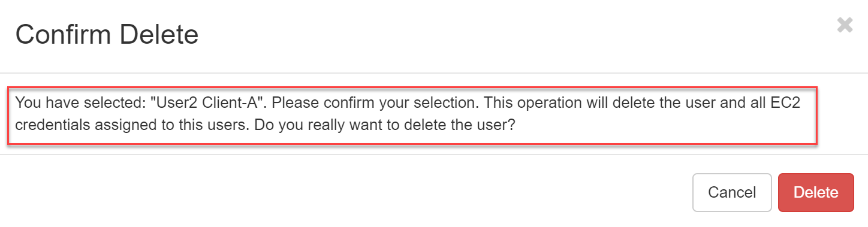Click the red Delete button
Screen dimensions: 868x227
(x=816, y=192)
